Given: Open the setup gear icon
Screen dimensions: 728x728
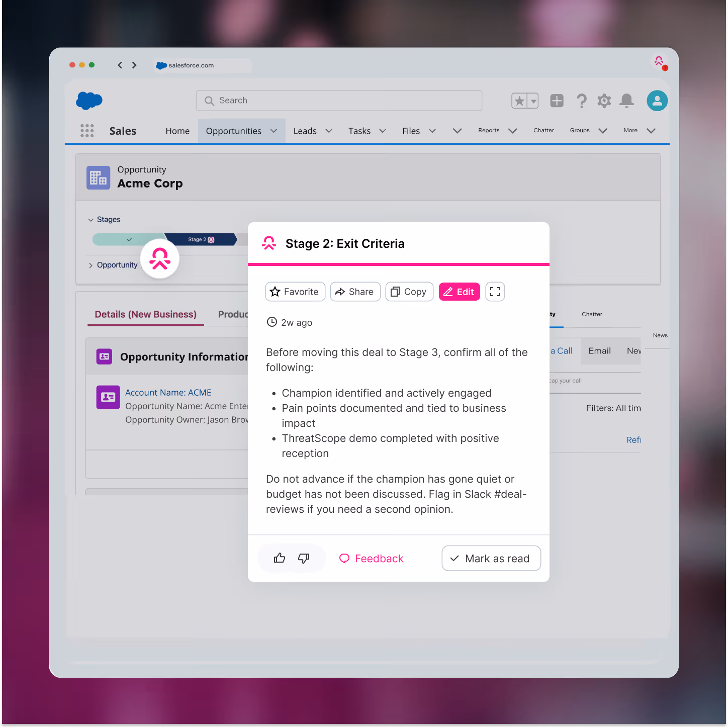Looking at the screenshot, I should coord(604,101).
